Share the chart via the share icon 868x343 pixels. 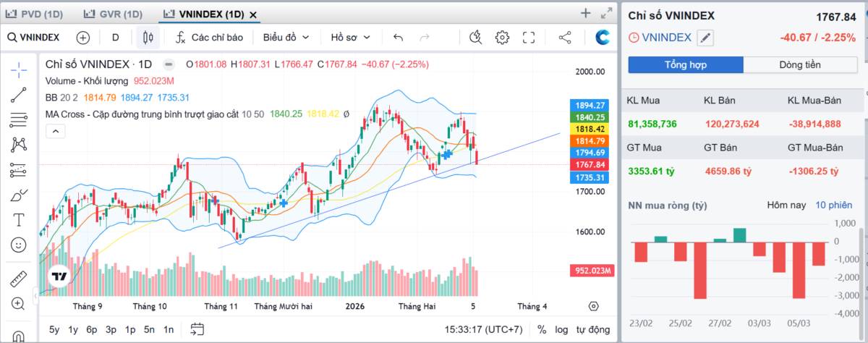[x=565, y=38]
